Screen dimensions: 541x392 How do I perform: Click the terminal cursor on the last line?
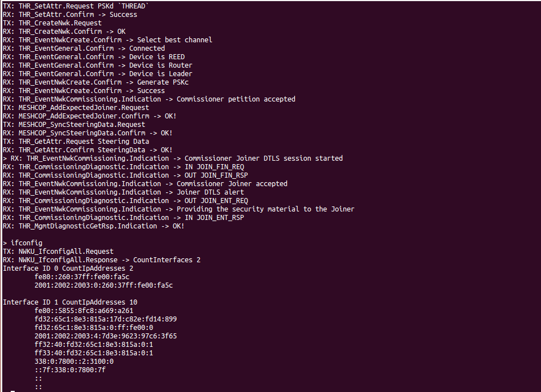[13, 390]
